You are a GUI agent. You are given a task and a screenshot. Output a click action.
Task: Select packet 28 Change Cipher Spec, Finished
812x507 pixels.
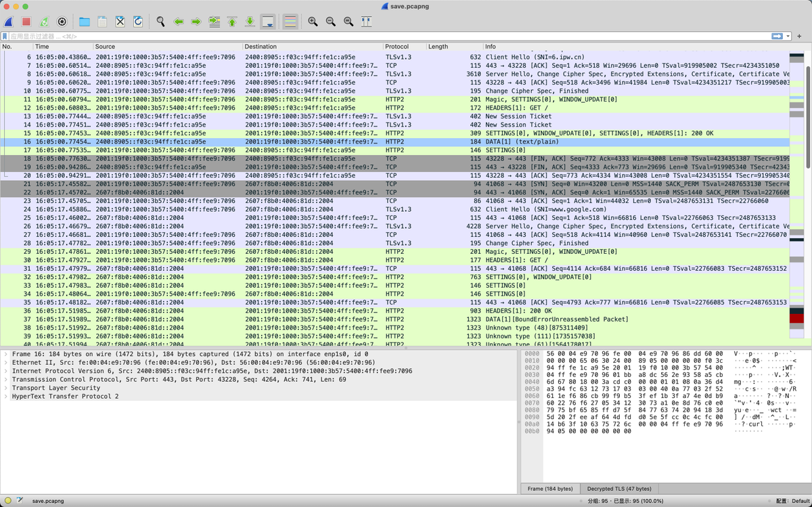pos(394,243)
